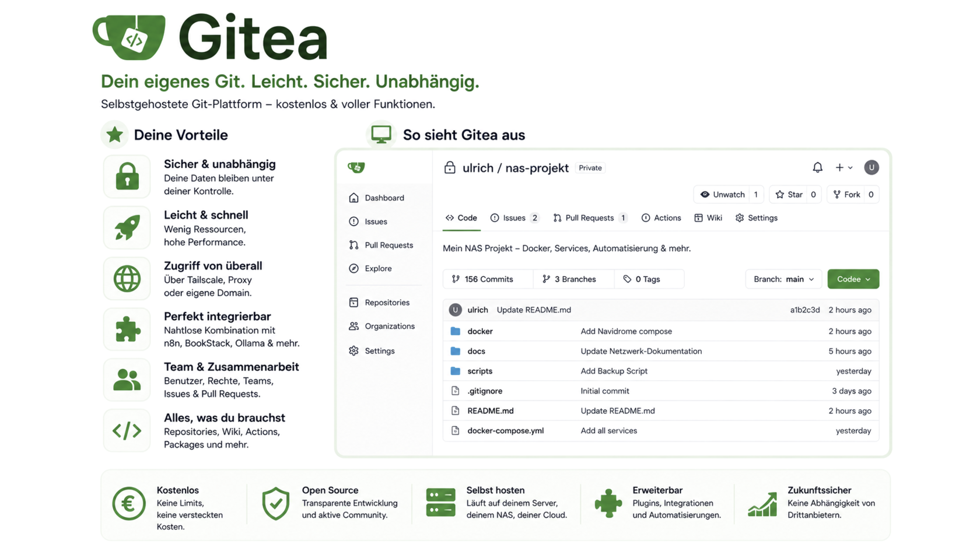The height and width of the screenshot is (551, 980).
Task: Click the Add Backup Script commit message
Action: [614, 371]
